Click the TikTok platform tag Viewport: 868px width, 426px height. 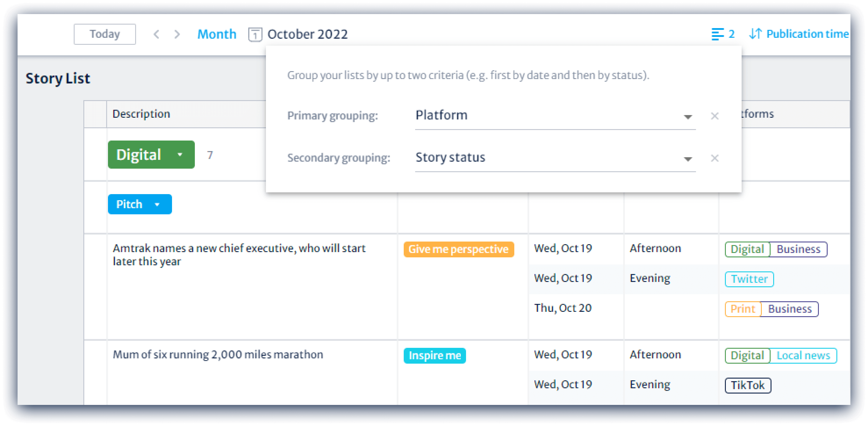pyautogui.click(x=748, y=385)
